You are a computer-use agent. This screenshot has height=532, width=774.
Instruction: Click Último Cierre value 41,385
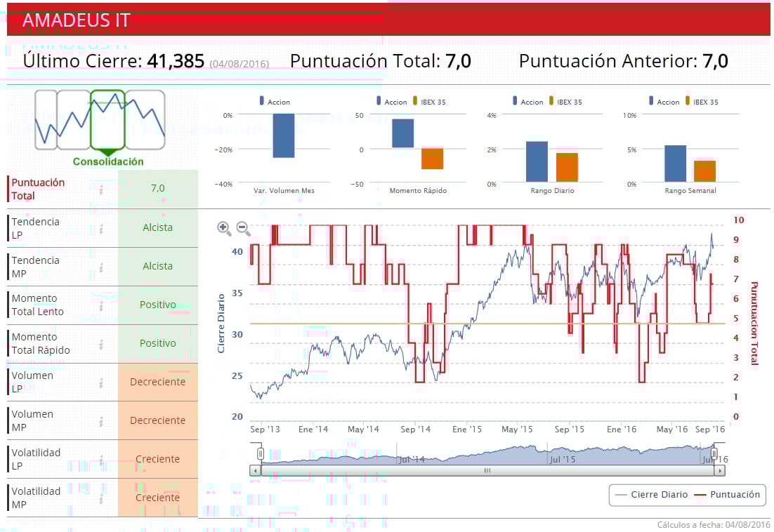click(176, 61)
